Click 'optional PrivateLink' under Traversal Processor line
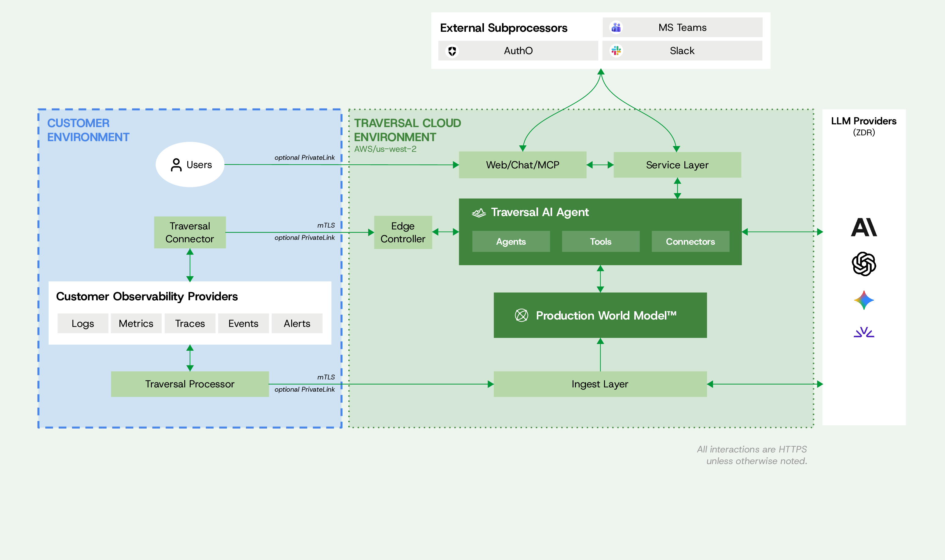Viewport: 945px width, 560px height. [x=305, y=390]
